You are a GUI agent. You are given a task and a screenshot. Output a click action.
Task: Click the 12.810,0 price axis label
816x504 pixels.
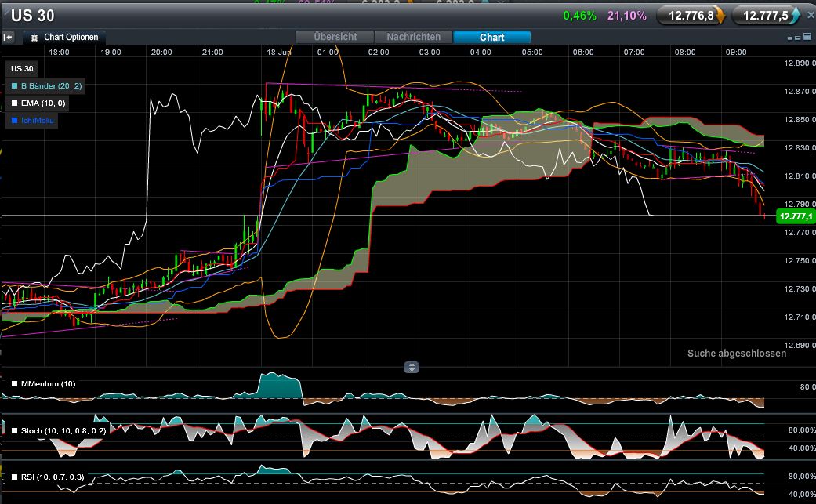click(x=800, y=176)
